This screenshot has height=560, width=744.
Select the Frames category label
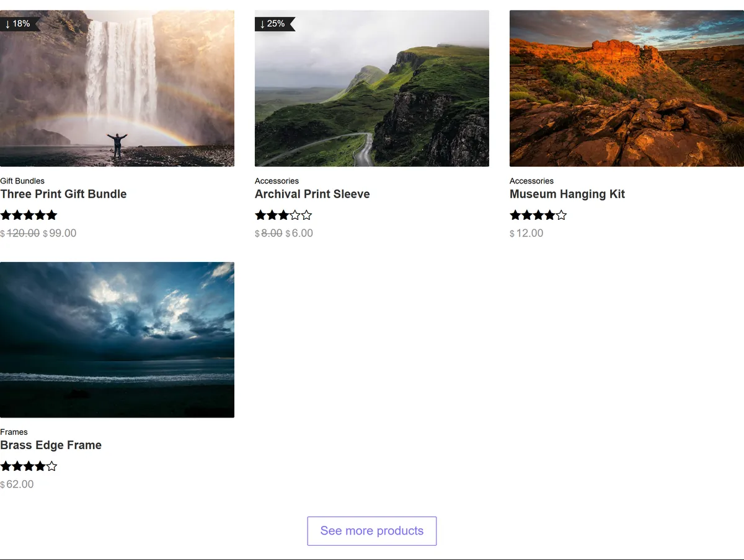[14, 432]
